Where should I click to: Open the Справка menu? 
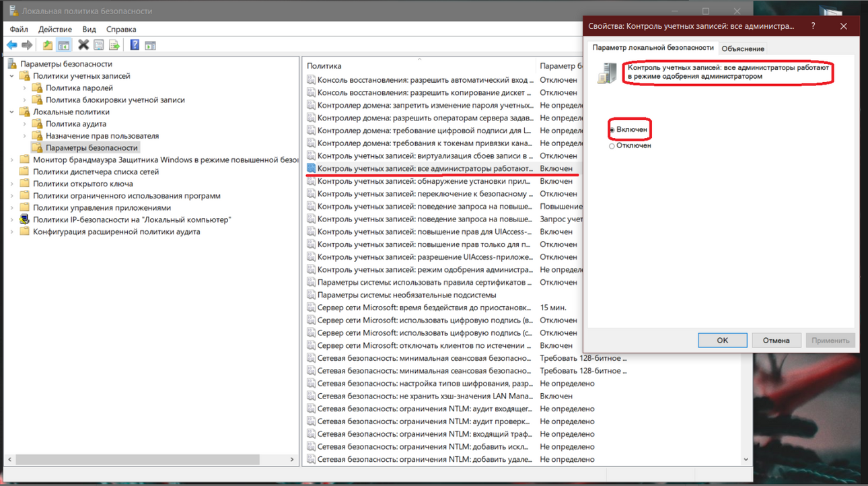121,30
